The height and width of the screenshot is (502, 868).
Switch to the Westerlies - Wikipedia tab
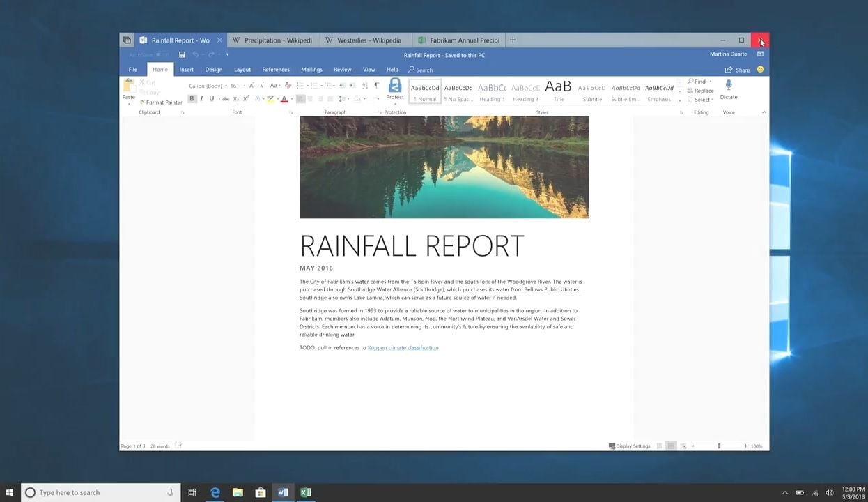coord(365,40)
